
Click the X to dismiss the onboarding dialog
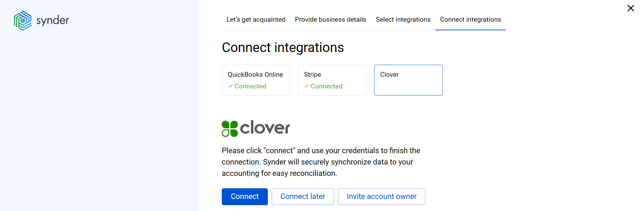click(x=631, y=8)
